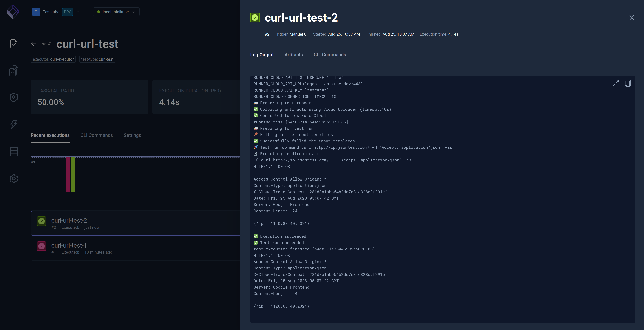Viewport: 644px width, 330px height.
Task: Open the Tests sidebar icon
Action: click(x=14, y=44)
